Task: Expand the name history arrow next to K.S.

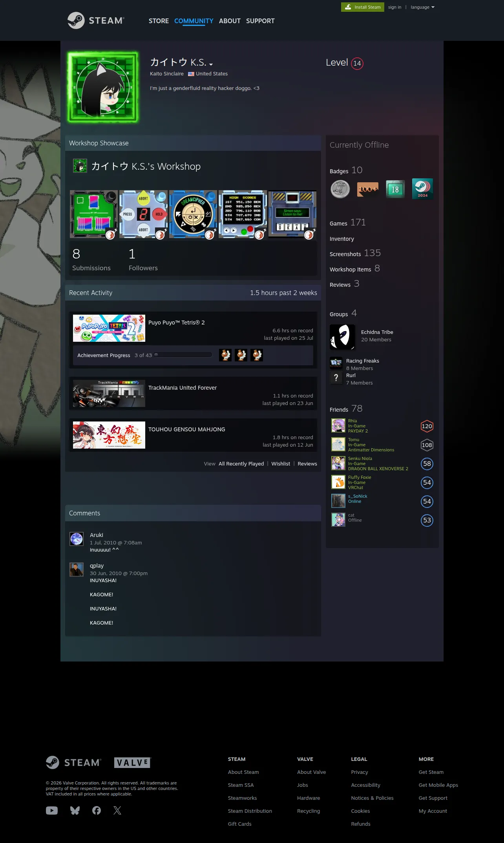Action: click(211, 64)
